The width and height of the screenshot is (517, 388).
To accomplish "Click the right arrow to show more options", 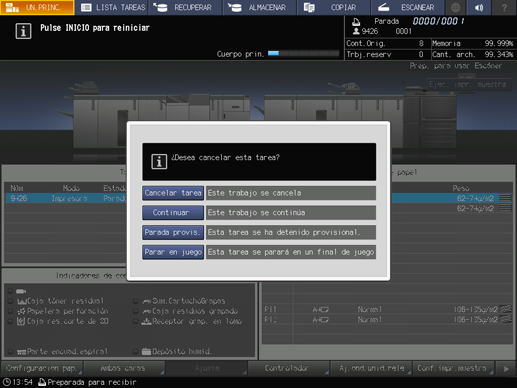I will [x=506, y=369].
